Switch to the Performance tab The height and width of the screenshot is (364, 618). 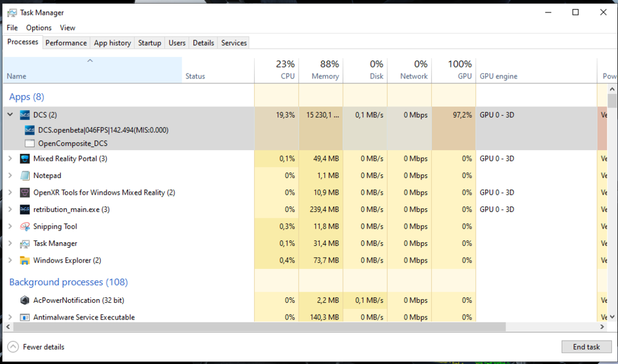tap(66, 43)
